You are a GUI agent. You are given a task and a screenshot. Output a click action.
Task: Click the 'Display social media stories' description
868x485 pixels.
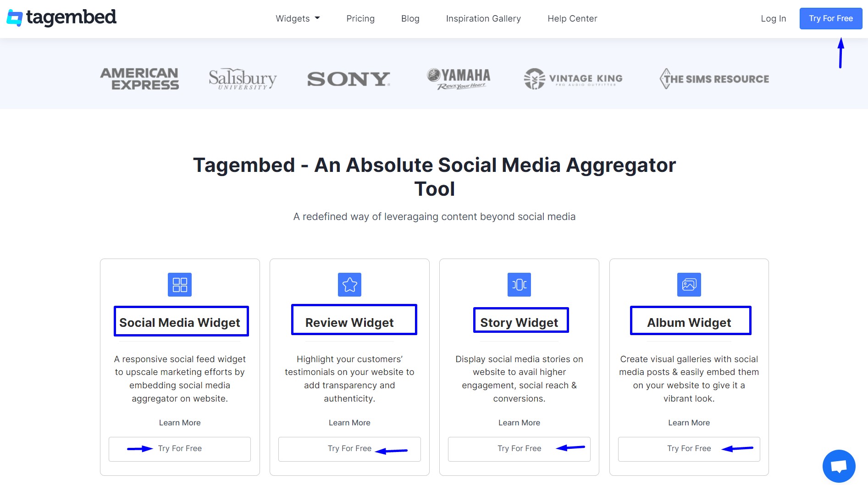tap(519, 379)
